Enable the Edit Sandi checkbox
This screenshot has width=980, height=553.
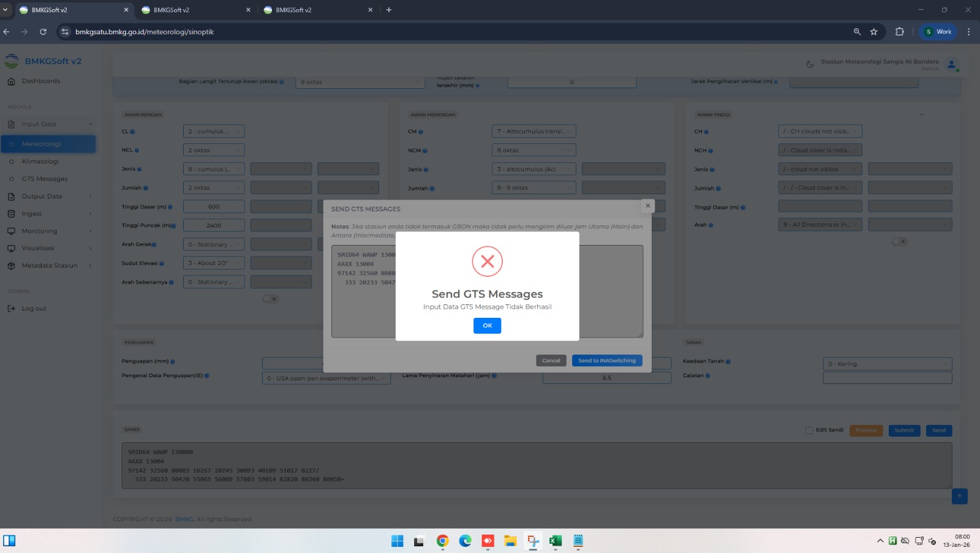809,431
